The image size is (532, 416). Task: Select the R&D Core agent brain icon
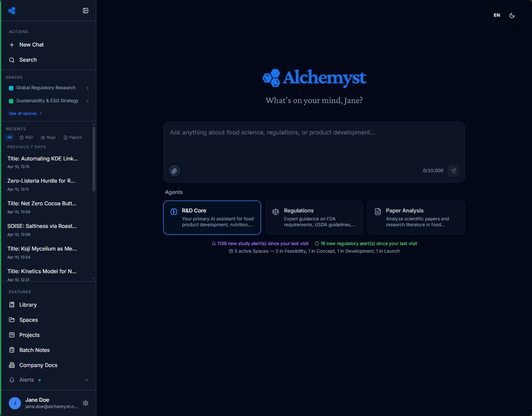click(x=174, y=212)
